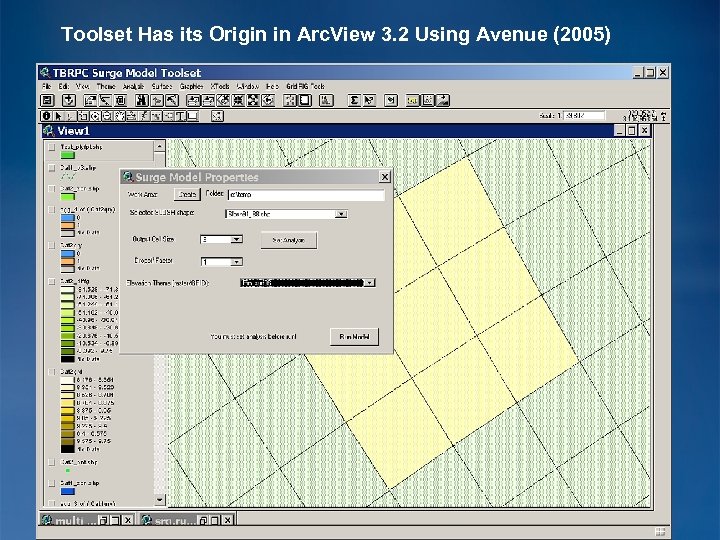The height and width of the screenshot is (540, 720).
Task: Toggle the Cat2 shapefile theme with the green swatch
Action: tap(52, 189)
